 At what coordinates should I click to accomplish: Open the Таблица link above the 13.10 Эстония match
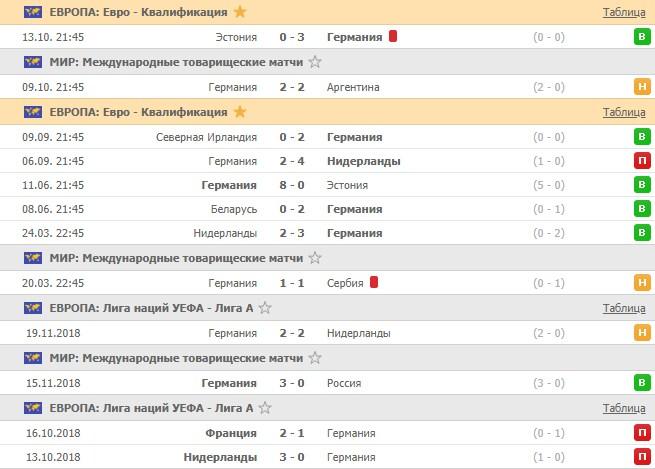(624, 12)
